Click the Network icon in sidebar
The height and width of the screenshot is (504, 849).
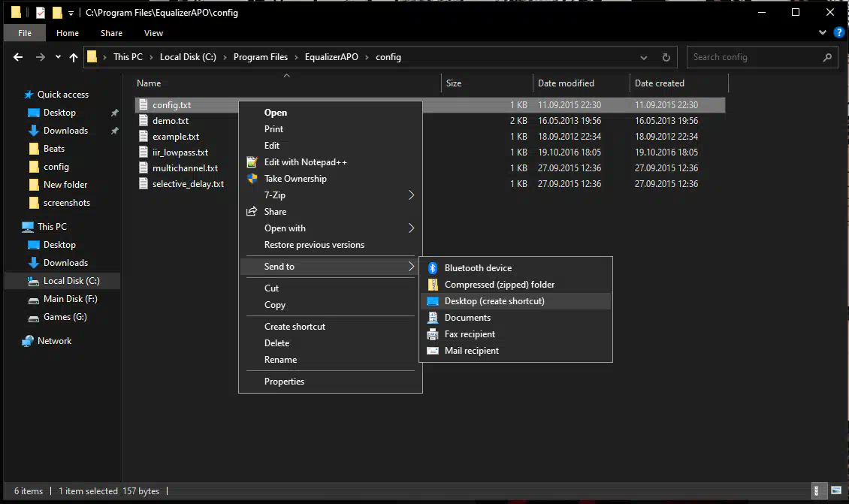point(28,341)
